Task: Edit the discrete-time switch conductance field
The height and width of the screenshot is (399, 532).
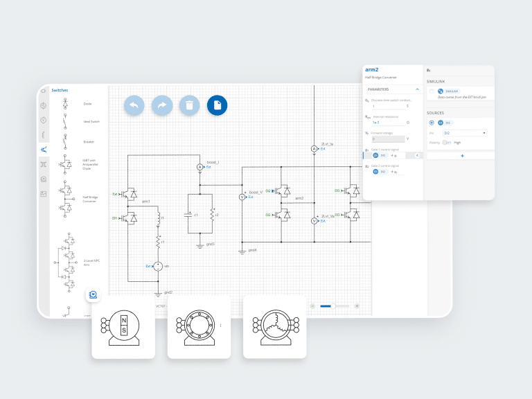Action: tap(389, 106)
